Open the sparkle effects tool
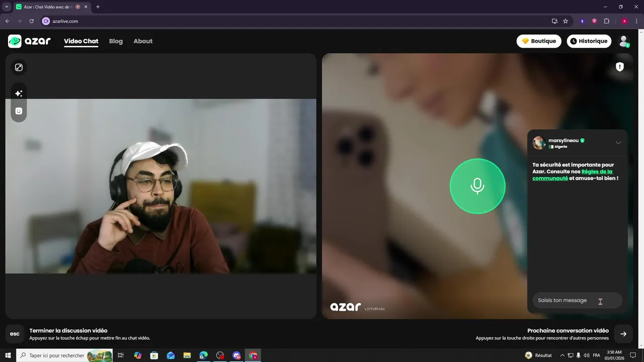This screenshot has width=644, height=362. (19, 94)
